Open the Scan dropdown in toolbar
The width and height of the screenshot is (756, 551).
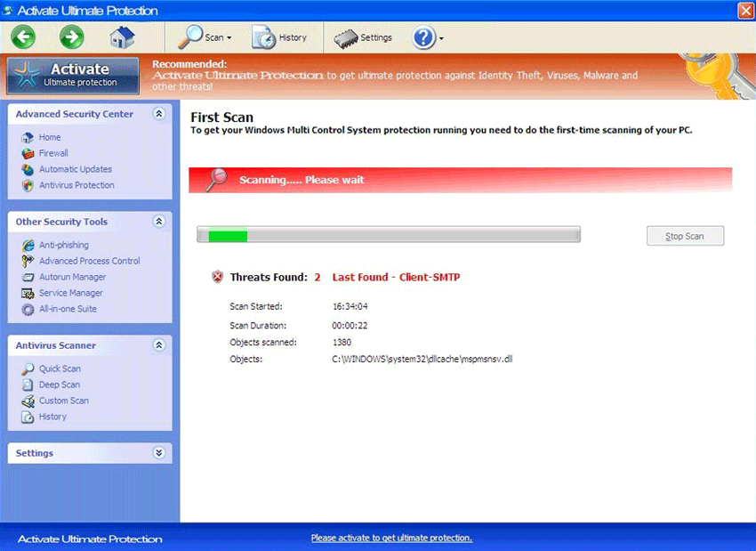(x=205, y=37)
